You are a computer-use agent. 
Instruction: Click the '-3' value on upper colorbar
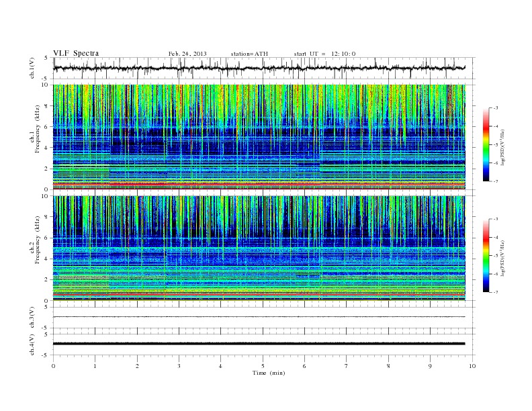click(x=495, y=108)
